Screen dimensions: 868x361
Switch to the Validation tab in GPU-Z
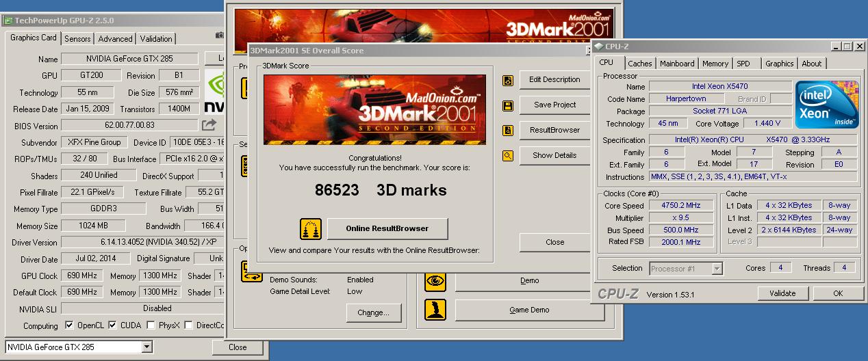(156, 39)
